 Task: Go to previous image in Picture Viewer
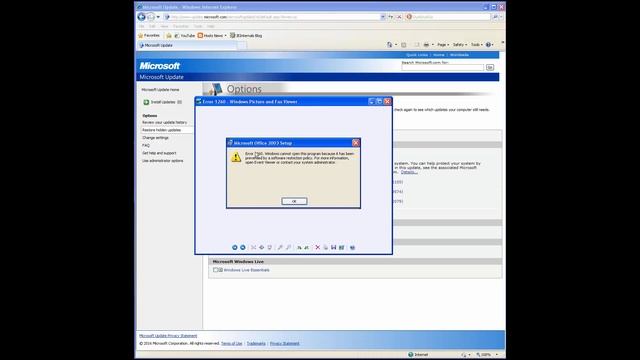click(x=235, y=247)
